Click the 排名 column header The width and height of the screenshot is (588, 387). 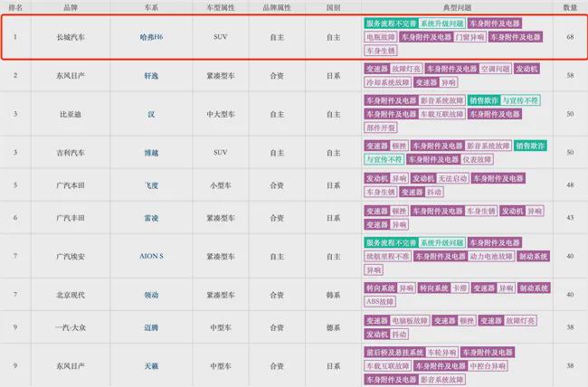pos(15,7)
